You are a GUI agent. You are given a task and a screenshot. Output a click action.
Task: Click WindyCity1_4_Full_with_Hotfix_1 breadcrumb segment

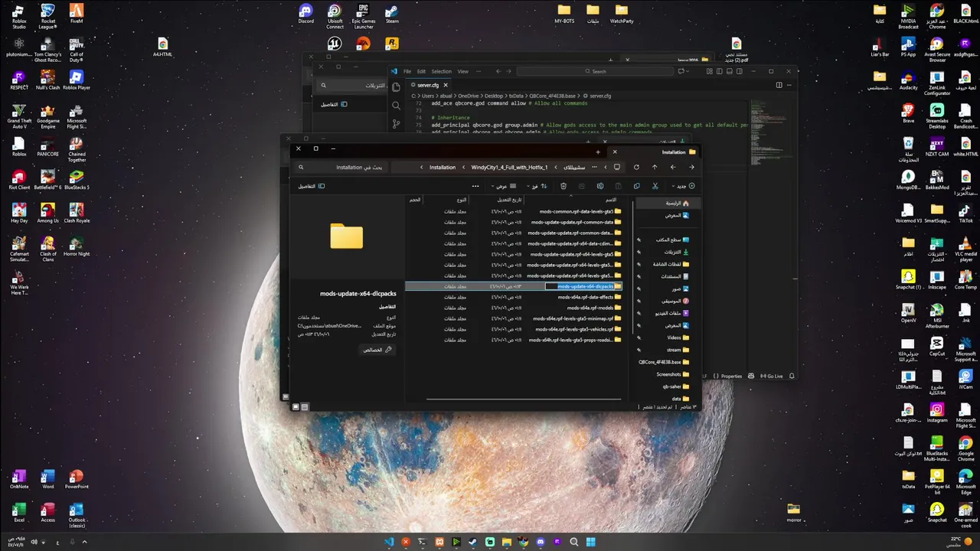[509, 167]
